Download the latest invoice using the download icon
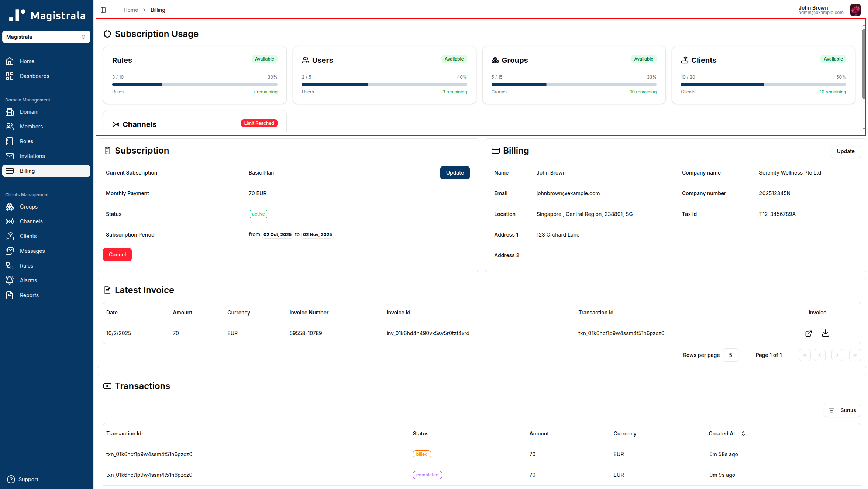Viewport: 868px width, 489px height. click(826, 333)
